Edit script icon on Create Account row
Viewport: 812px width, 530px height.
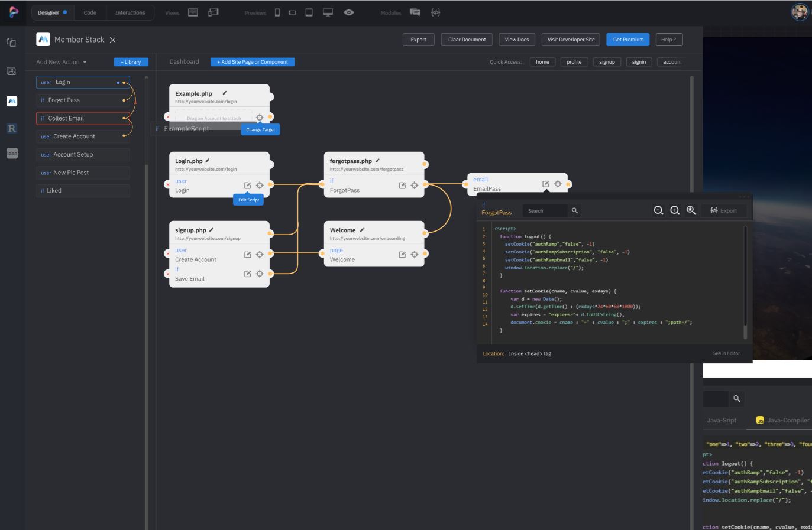click(x=248, y=255)
